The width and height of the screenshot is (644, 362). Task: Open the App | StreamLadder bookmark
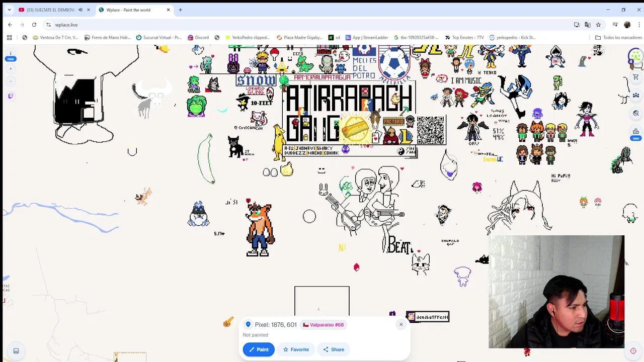[366, 37]
